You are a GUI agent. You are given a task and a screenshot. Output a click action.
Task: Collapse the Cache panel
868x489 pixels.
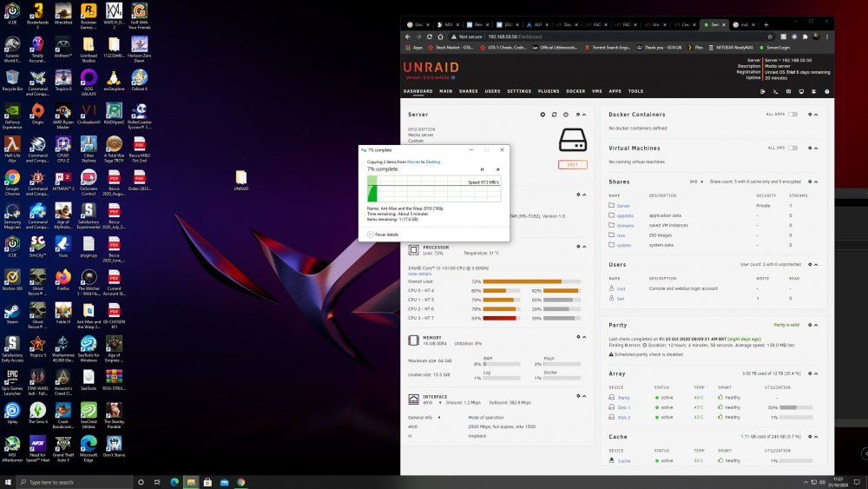coord(816,437)
